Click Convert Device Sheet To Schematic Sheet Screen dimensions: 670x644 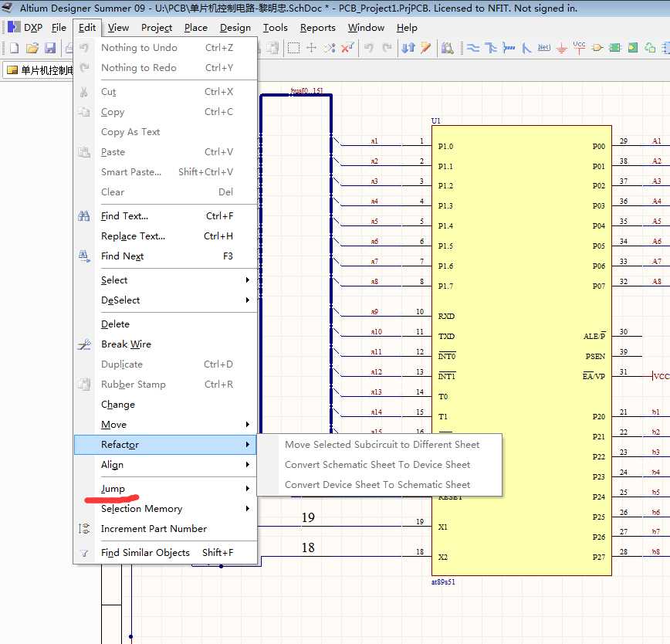point(380,485)
